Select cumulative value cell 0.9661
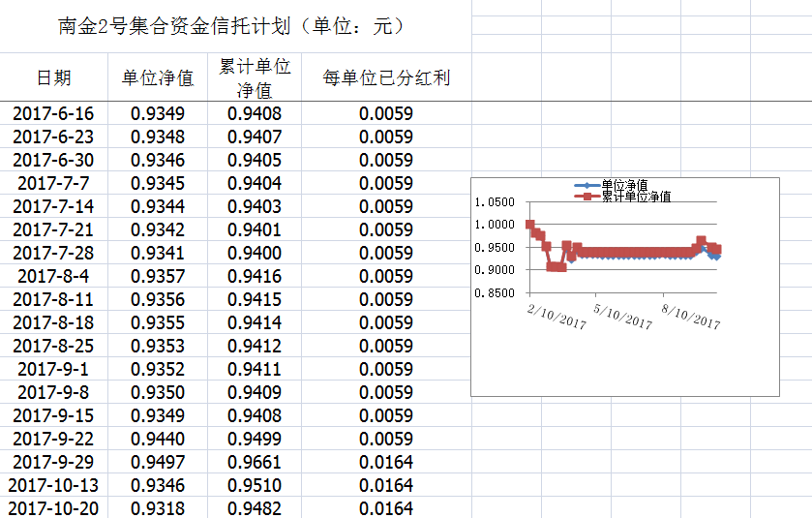The image size is (812, 518). pos(255,462)
